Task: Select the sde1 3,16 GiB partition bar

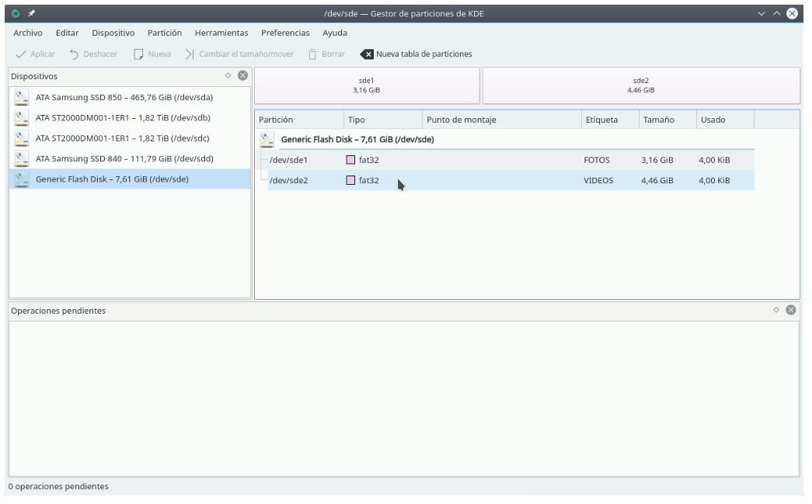Action: pyautogui.click(x=366, y=85)
